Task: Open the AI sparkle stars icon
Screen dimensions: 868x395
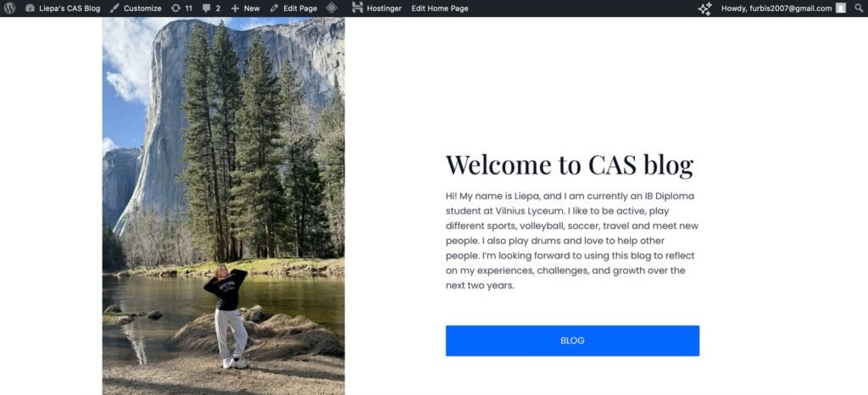Action: tap(704, 8)
